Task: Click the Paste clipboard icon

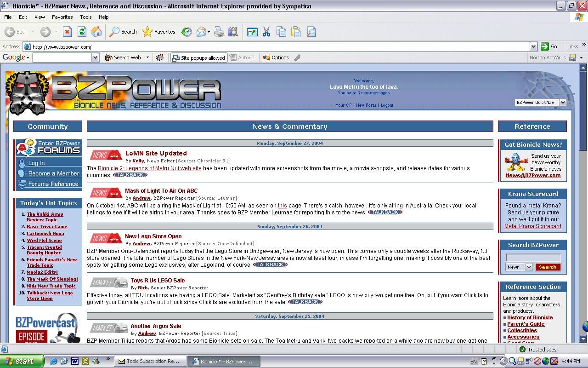Action: [x=296, y=32]
